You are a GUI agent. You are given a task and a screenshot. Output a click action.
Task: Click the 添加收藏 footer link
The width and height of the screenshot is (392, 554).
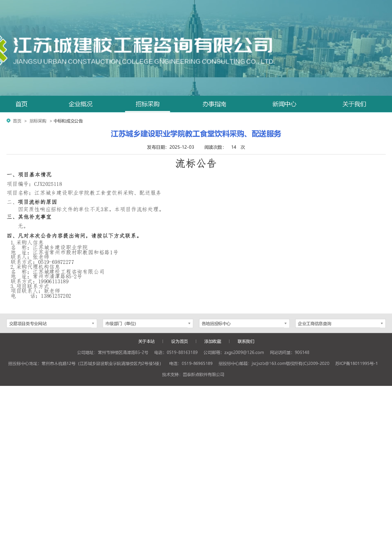(213, 341)
